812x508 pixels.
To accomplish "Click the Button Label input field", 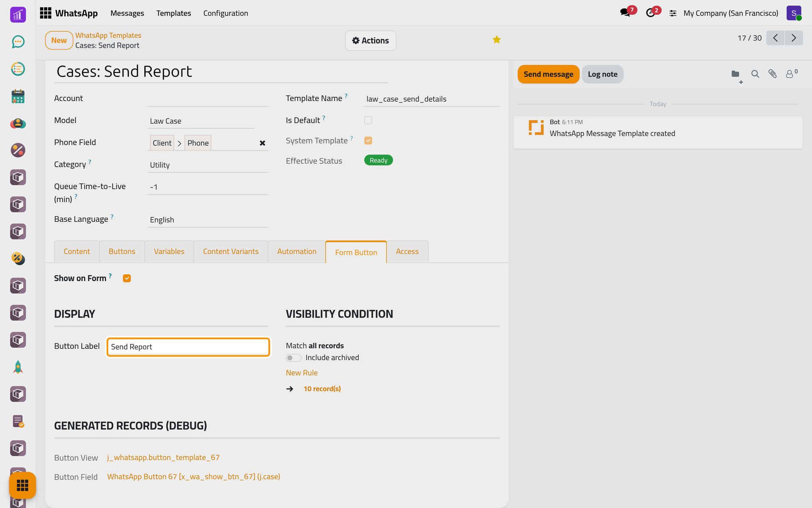I will click(188, 347).
